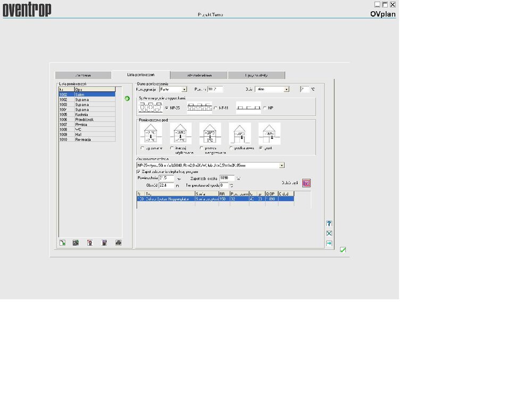
Task: Expand the NP-35 floor construction dropdown
Action: click(x=281, y=165)
